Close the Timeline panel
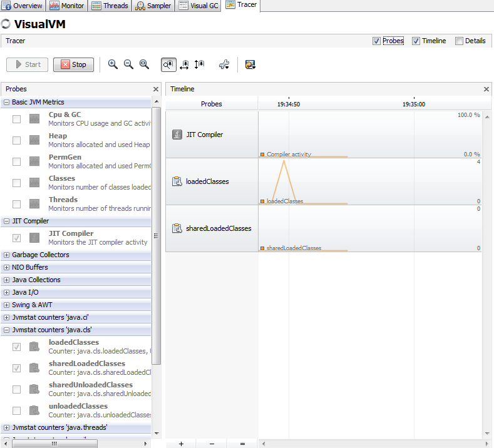The width and height of the screenshot is (494, 448). pyautogui.click(x=486, y=89)
